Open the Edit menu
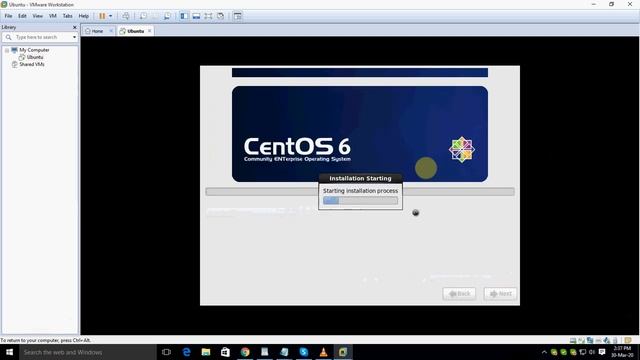Image resolution: width=640 pixels, height=360 pixels. pyautogui.click(x=22, y=16)
